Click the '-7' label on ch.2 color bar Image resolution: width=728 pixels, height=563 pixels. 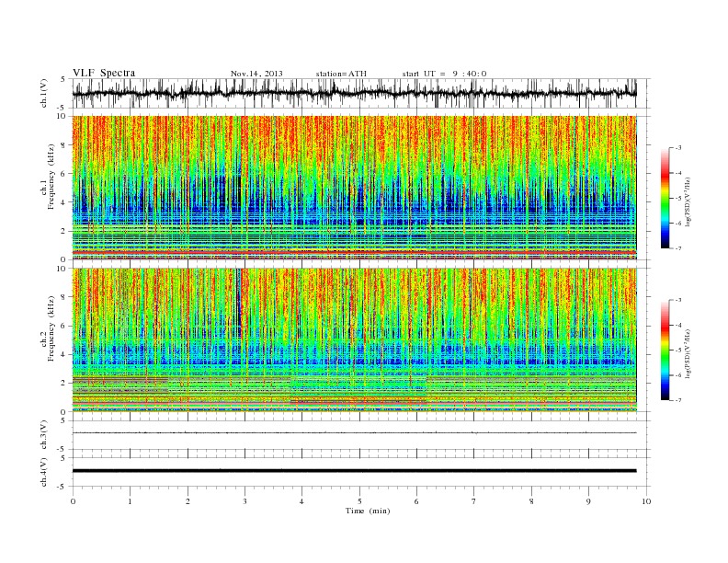(678, 400)
